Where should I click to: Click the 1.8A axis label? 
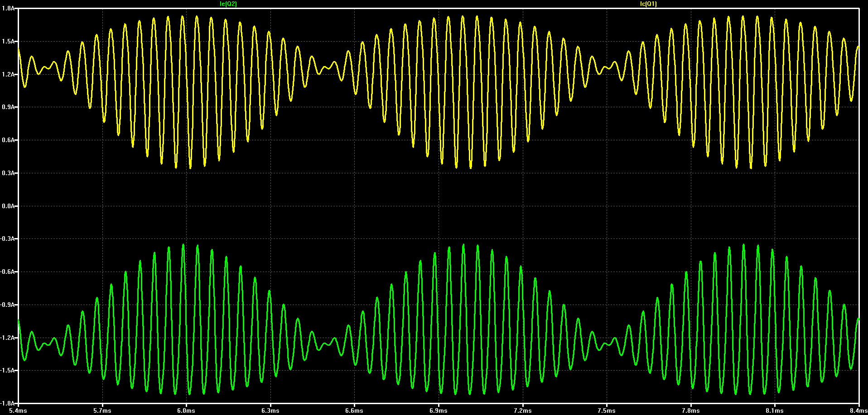(8, 9)
